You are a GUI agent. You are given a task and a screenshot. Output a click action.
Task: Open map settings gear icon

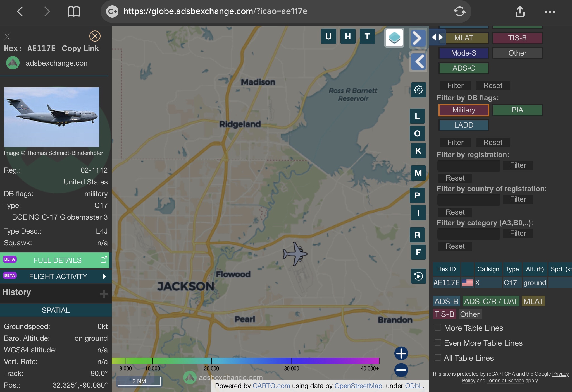coord(418,90)
